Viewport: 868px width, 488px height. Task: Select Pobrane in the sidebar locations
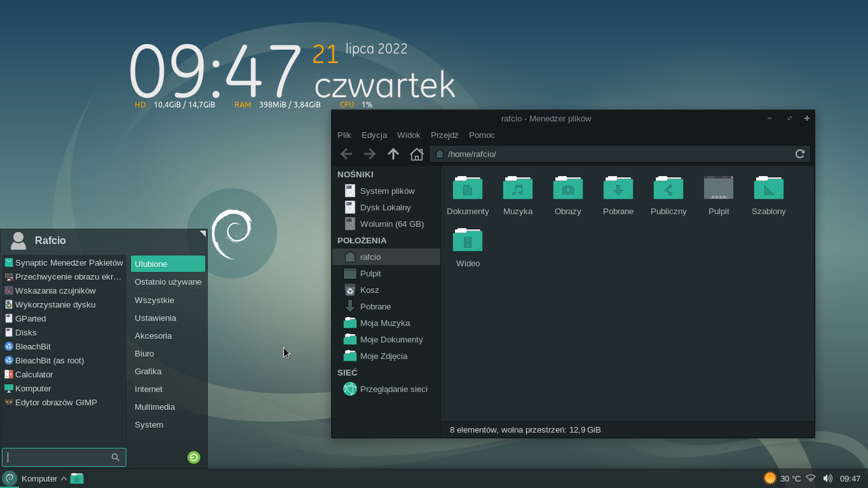point(387,306)
